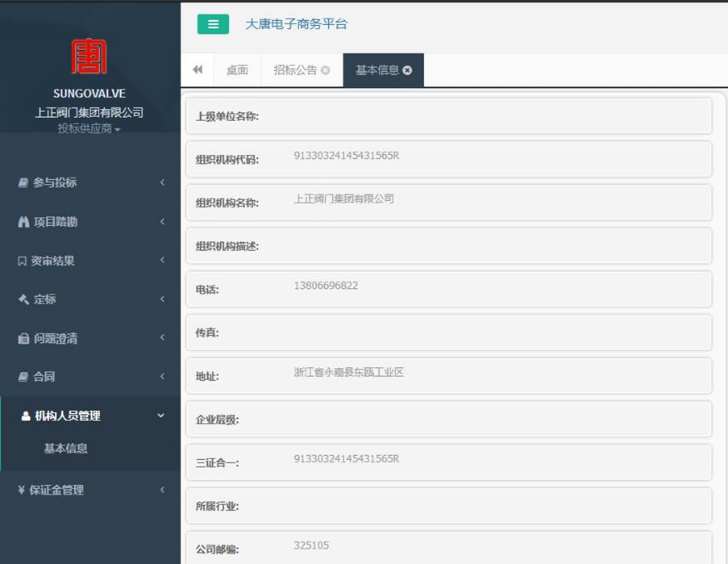Click the 机构人员管理 person icon
The height and width of the screenshot is (564, 728).
(23, 416)
